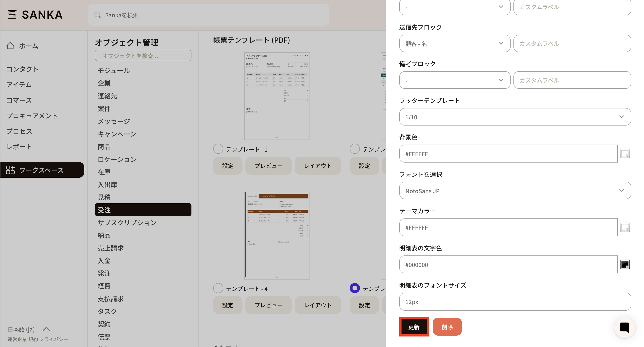Open the detail table text color swatch
This screenshot has width=644, height=347.
(625, 264)
